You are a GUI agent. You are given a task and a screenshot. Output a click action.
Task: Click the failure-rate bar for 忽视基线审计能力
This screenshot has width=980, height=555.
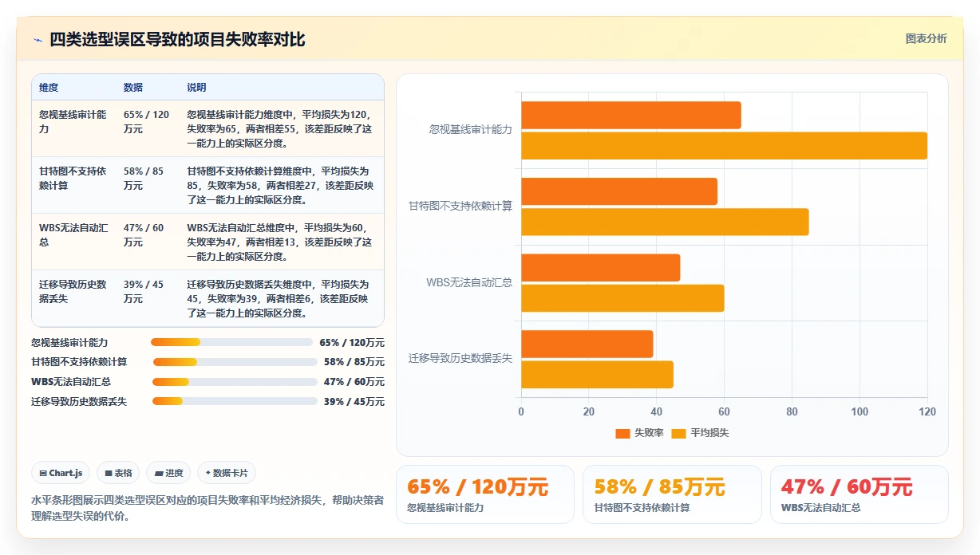[631, 115]
